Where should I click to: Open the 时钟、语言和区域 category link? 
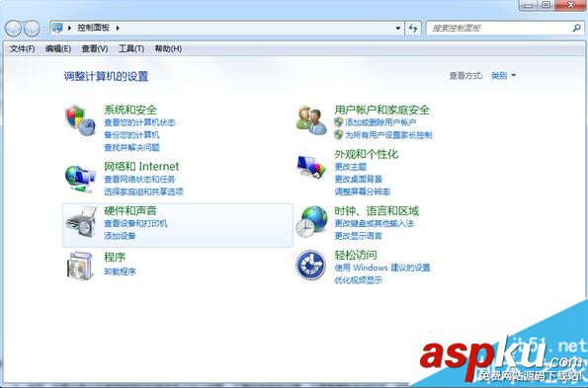click(377, 211)
